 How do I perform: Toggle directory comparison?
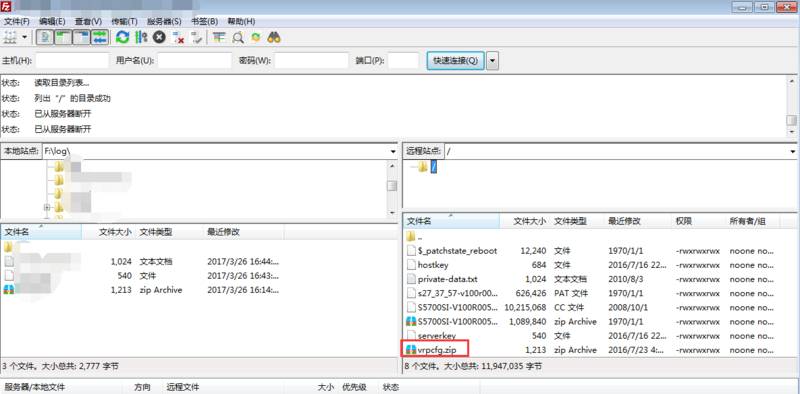(238, 37)
